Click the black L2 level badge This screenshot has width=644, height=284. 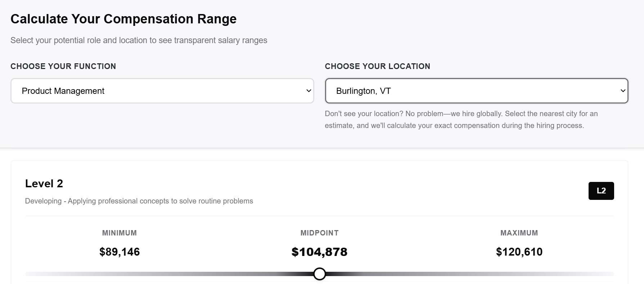601,191
